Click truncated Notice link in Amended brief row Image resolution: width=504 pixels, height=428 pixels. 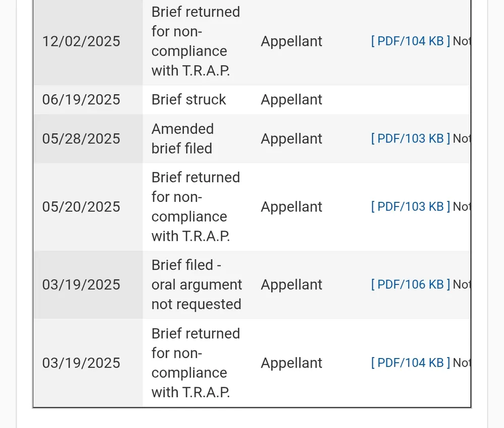tap(461, 138)
